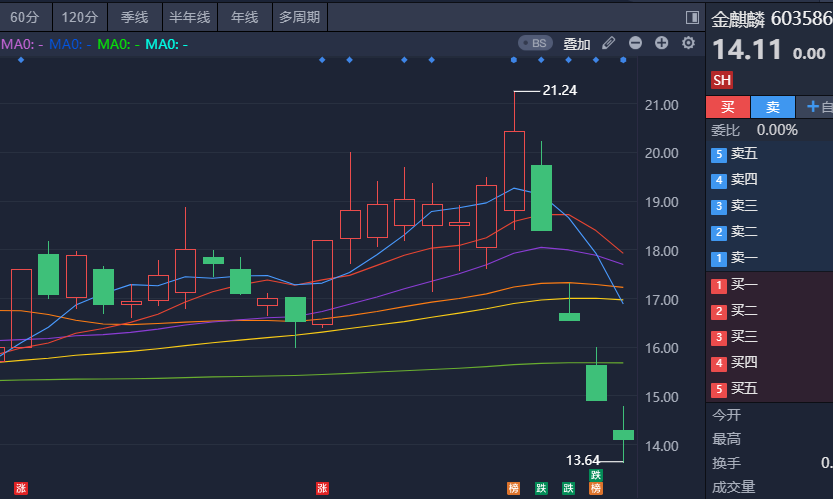Click the purple MA0 indicator label
Screen dimensions: 833x499
(x=22, y=44)
